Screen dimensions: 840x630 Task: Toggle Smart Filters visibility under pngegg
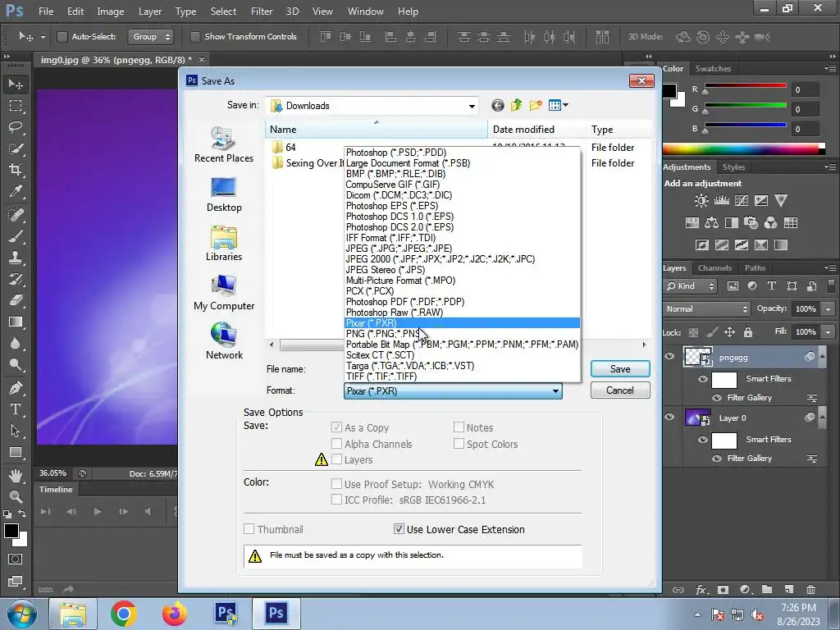pyautogui.click(x=703, y=379)
